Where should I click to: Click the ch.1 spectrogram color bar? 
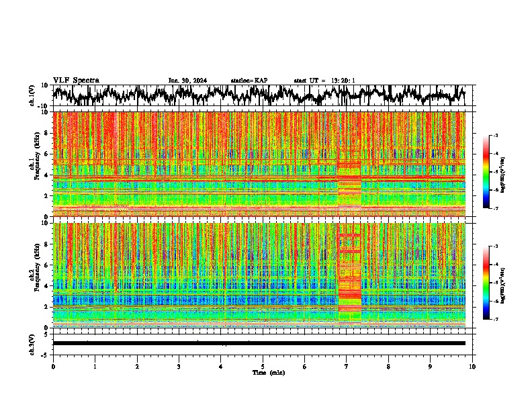coord(486,172)
